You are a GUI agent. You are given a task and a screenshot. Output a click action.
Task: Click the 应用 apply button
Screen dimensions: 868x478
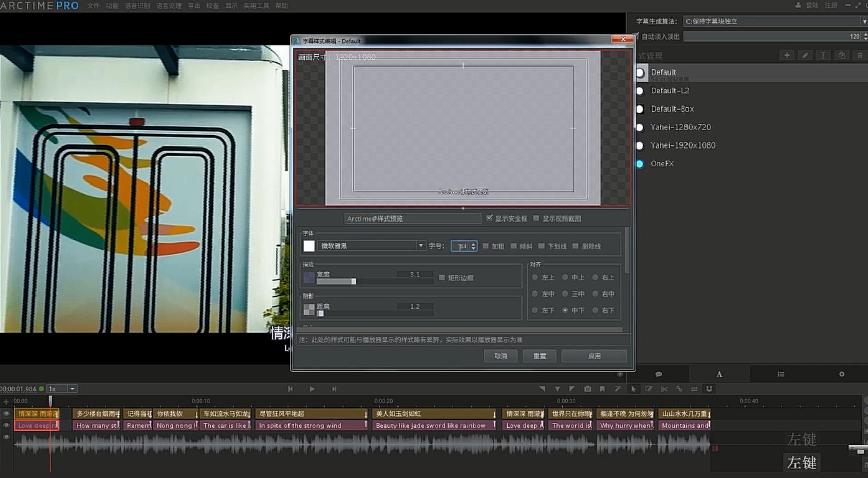click(x=594, y=356)
